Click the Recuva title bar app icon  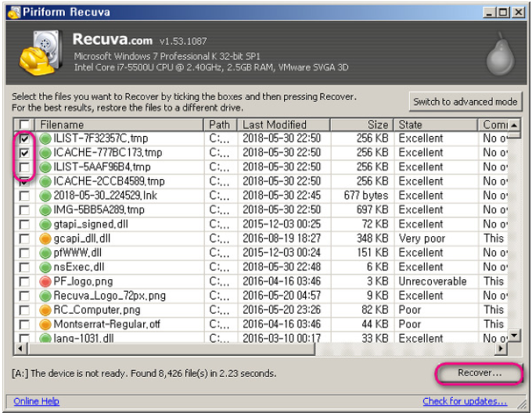coord(14,13)
